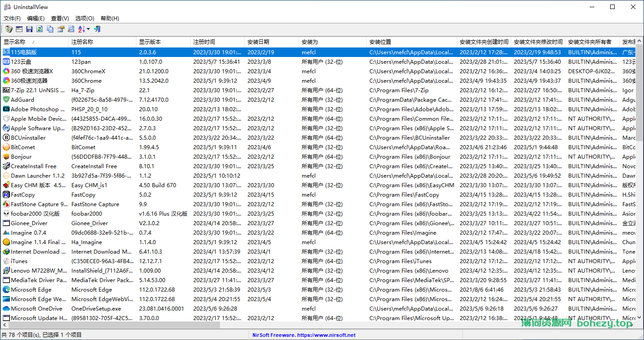Sort by the 注册名称 column header
644x340 pixels.
(103, 42)
